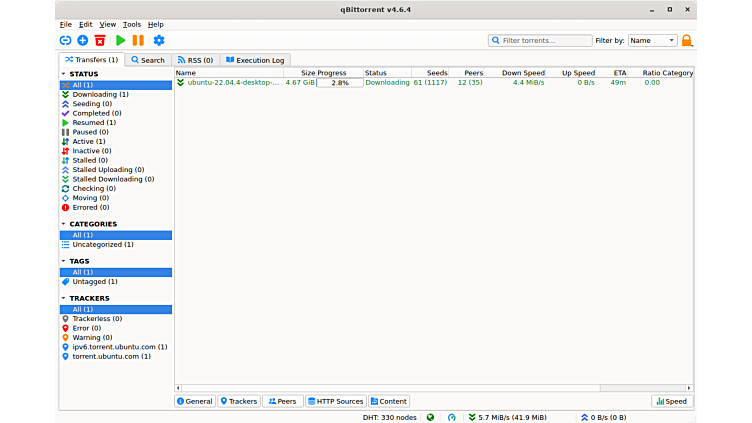
Task: Open the Peers panel button
Action: coord(282,401)
